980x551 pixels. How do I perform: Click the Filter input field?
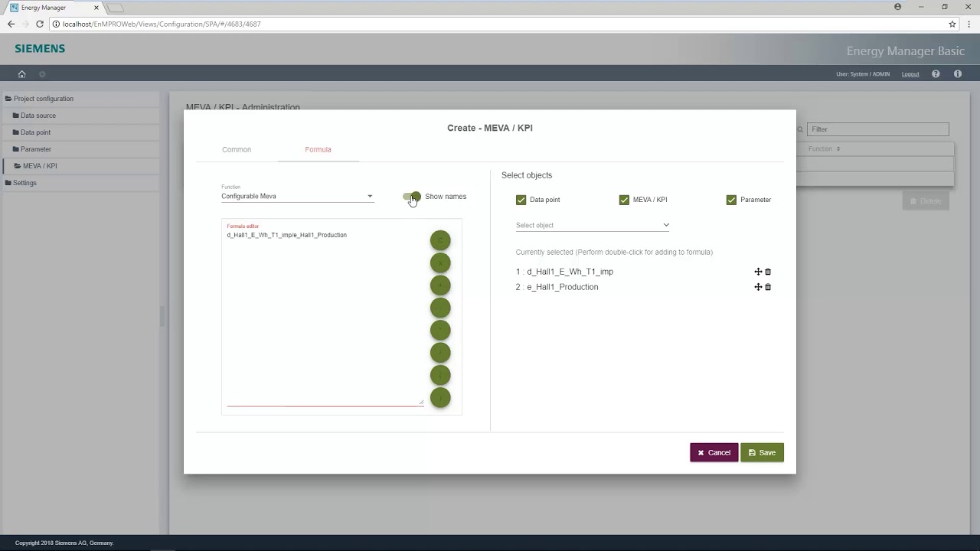[877, 129]
